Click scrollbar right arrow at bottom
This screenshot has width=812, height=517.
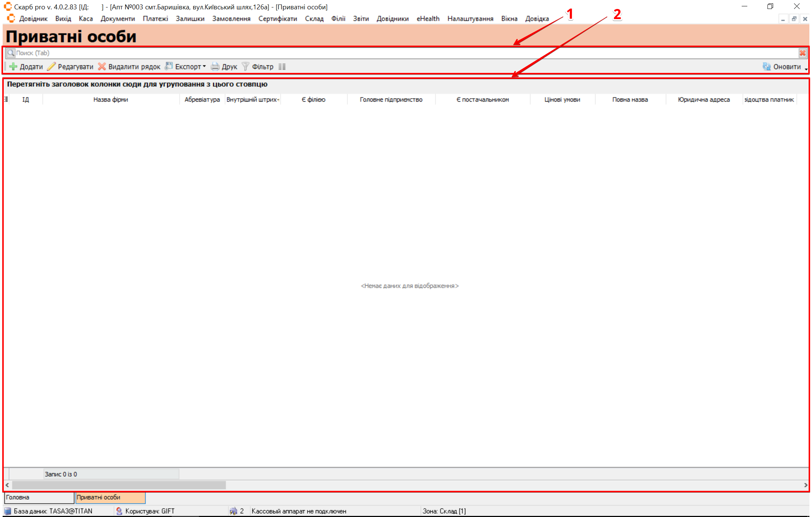click(805, 485)
